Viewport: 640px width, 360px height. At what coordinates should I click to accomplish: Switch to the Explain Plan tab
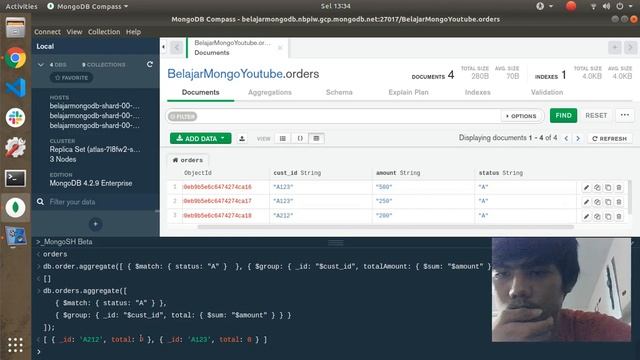click(x=408, y=92)
